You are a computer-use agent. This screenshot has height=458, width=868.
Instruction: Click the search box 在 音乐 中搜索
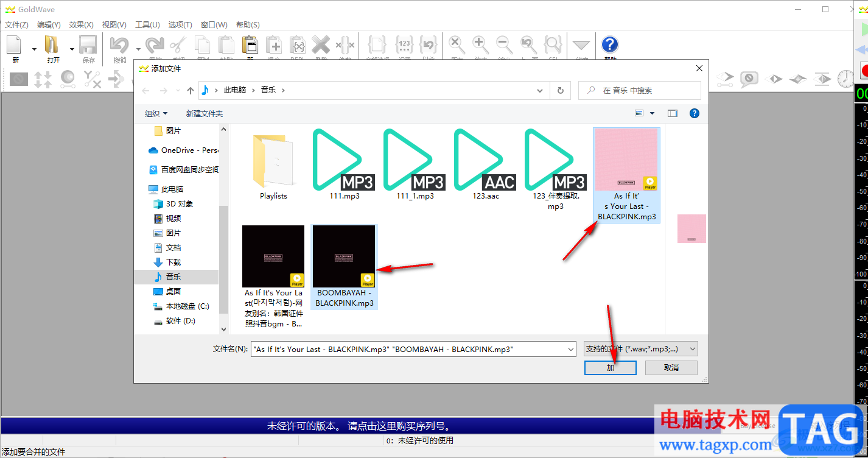640,90
